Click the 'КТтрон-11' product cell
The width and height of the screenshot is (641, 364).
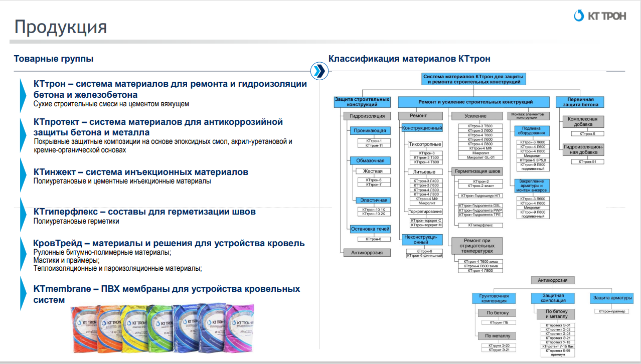coord(374,145)
